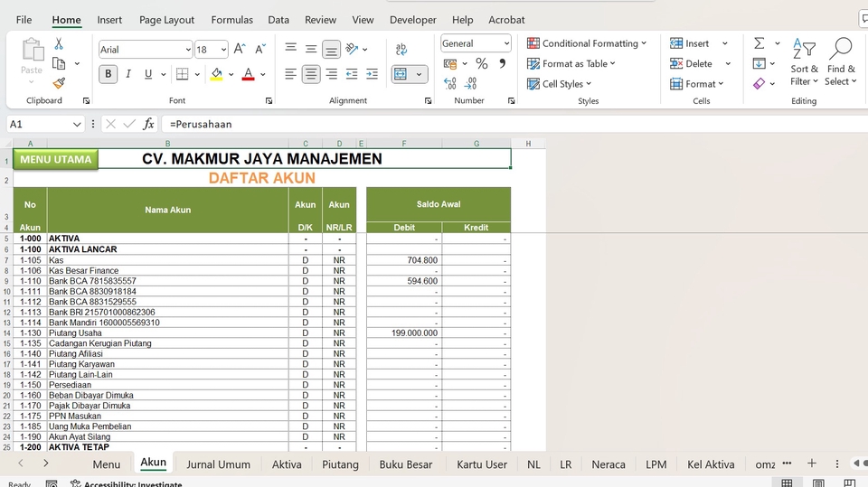868x487 pixels.
Task: Click the green MENU UTAMA button
Action: click(55, 160)
